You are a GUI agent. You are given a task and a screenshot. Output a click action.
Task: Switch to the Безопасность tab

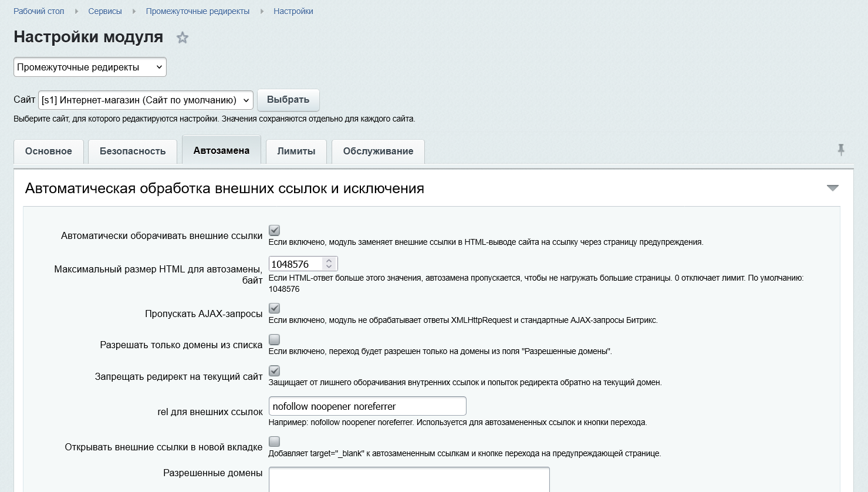(133, 151)
